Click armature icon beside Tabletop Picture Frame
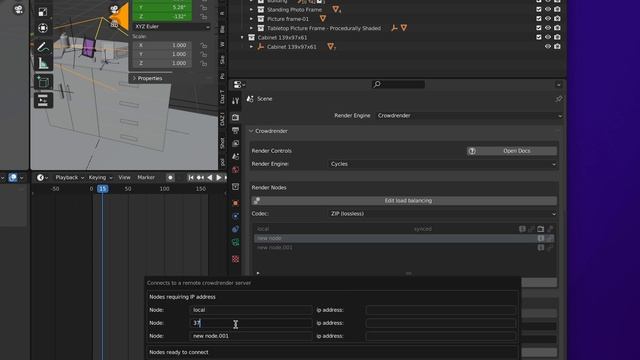The width and height of the screenshot is (640, 360). pyautogui.click(x=394, y=28)
